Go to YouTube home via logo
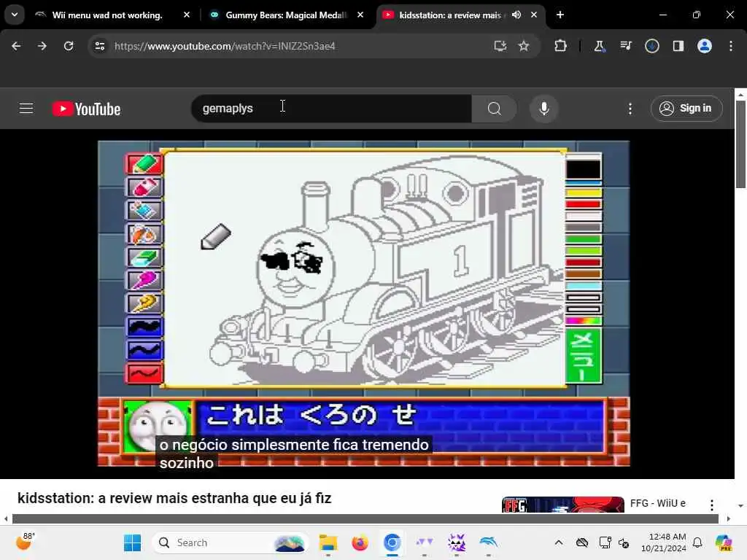This screenshot has height=560, width=747. coord(86,109)
